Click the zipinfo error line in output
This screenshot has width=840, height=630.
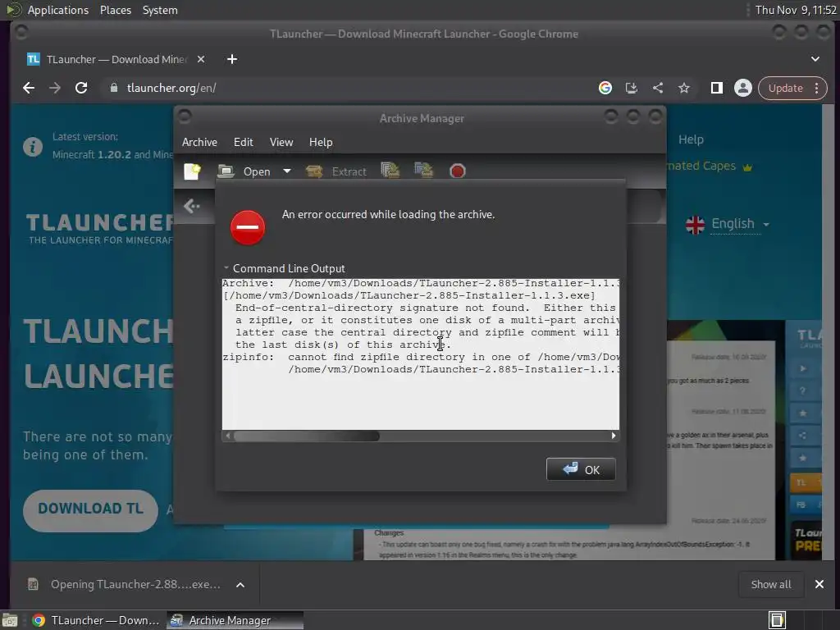[421, 358]
